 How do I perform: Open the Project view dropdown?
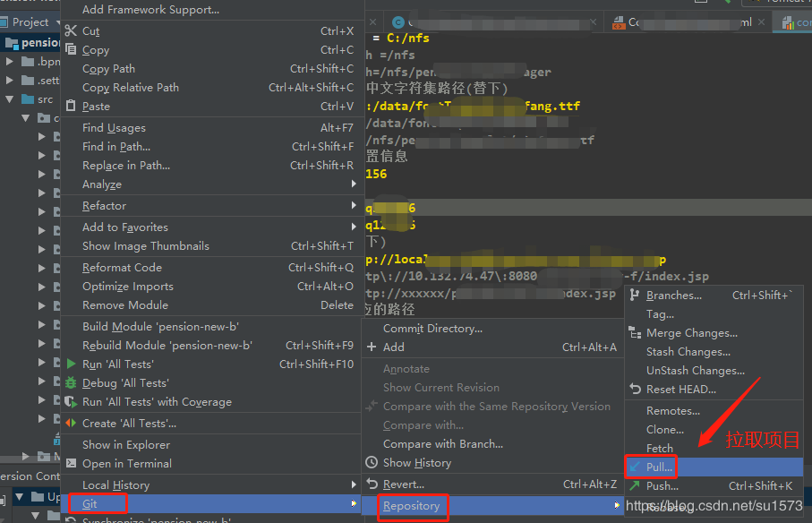tap(57, 22)
